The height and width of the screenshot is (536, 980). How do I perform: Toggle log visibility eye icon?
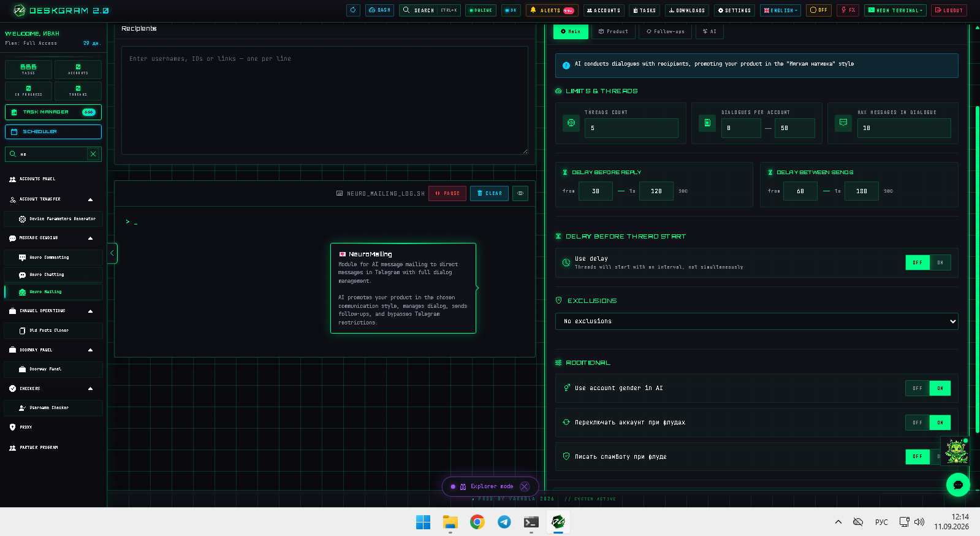pos(520,193)
